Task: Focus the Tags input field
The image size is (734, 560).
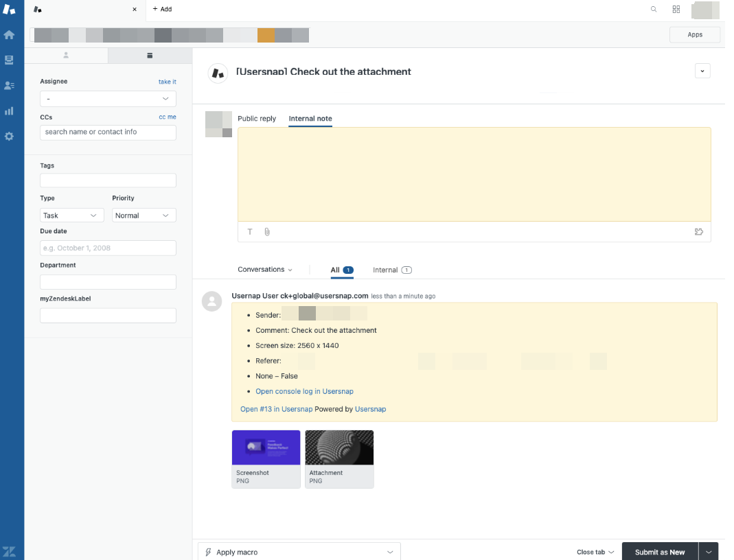Action: pos(108,180)
